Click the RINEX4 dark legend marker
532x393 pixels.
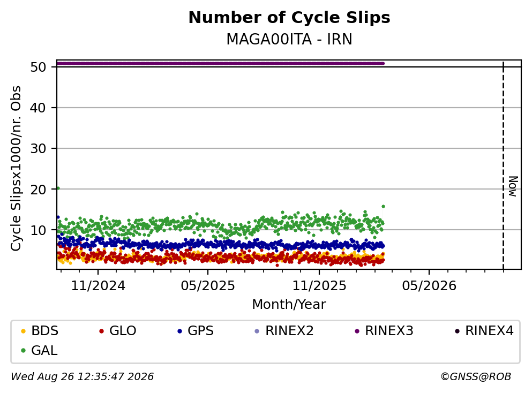click(457, 331)
